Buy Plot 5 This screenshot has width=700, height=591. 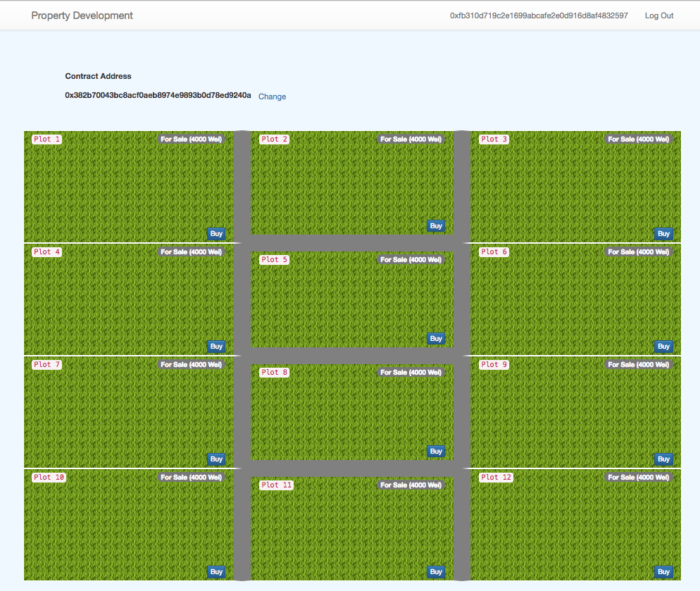tap(436, 339)
